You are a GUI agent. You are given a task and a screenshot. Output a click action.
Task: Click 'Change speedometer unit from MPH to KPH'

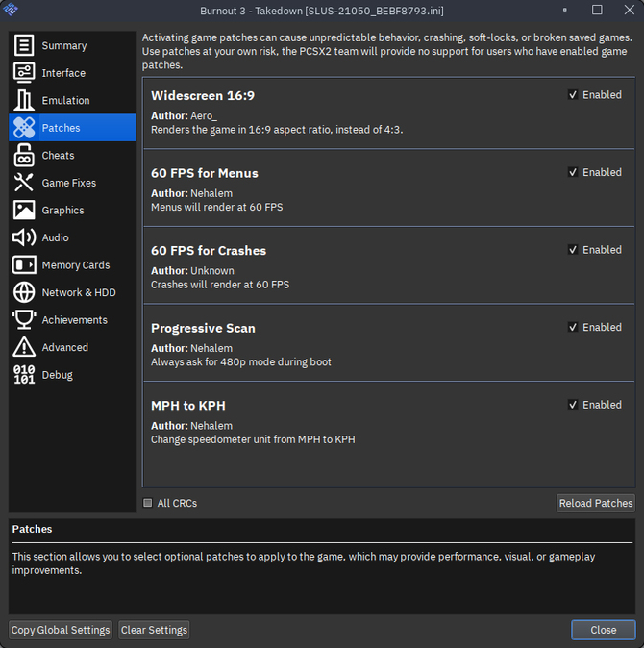point(253,439)
